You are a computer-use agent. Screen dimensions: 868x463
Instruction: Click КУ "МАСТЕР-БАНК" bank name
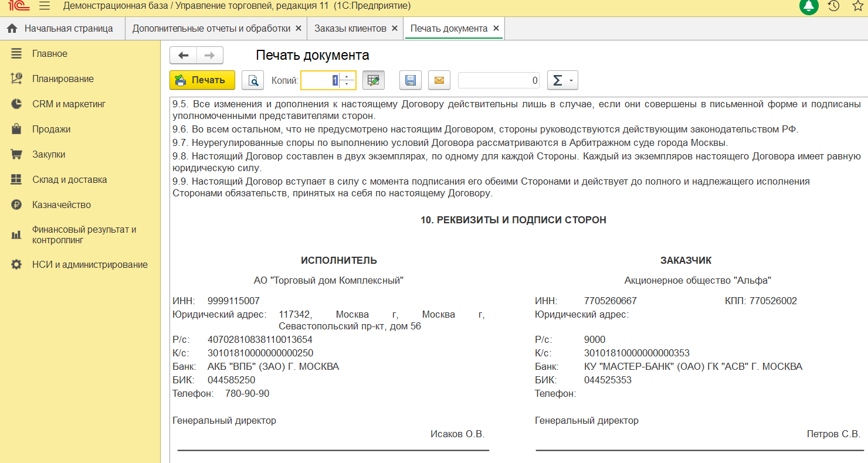pos(693,366)
